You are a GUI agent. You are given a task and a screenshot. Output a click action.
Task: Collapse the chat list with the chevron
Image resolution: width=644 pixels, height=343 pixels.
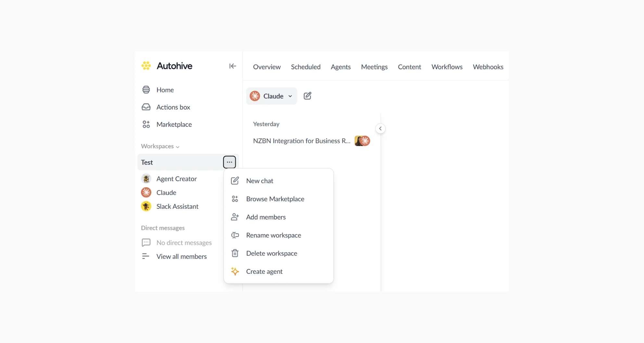point(380,128)
